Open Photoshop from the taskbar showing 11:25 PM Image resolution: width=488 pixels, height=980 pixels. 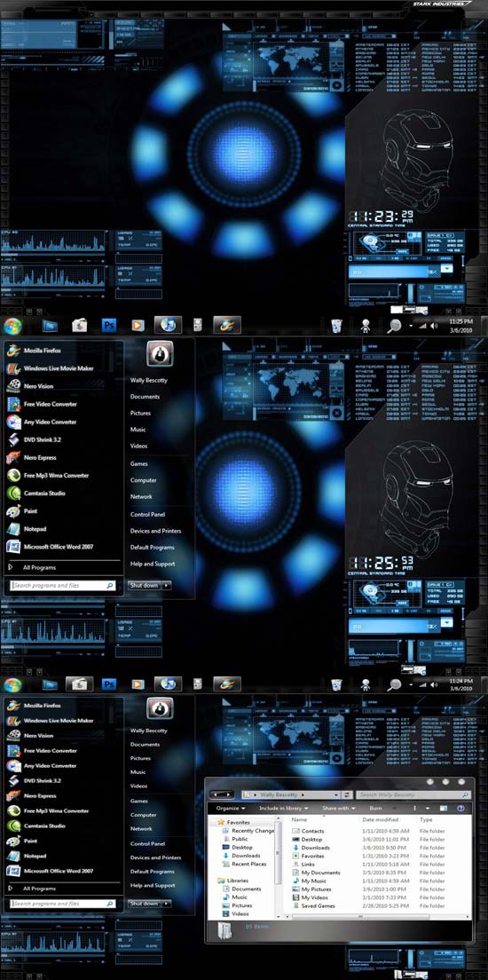click(x=109, y=325)
